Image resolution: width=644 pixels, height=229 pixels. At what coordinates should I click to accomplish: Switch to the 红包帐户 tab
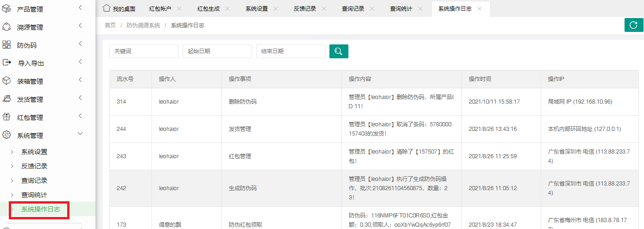pos(160,9)
